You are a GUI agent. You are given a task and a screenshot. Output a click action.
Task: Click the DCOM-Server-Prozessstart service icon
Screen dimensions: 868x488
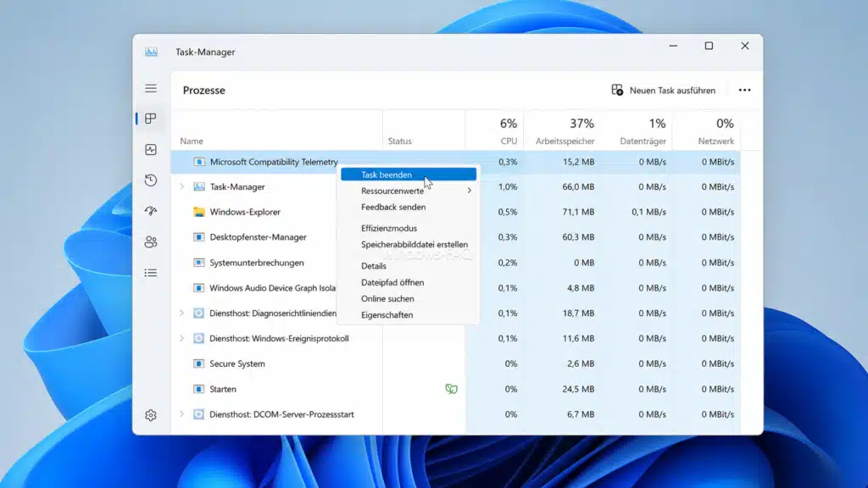(198, 413)
